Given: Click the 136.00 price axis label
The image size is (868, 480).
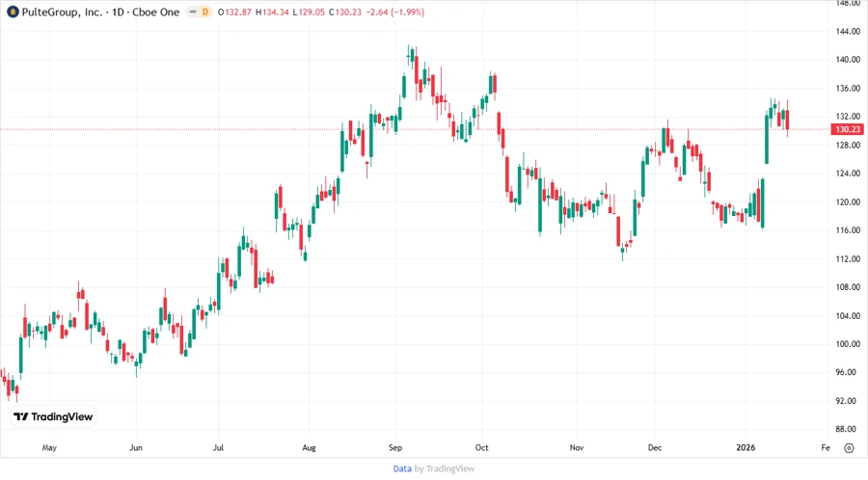Looking at the screenshot, I should pyautogui.click(x=848, y=88).
